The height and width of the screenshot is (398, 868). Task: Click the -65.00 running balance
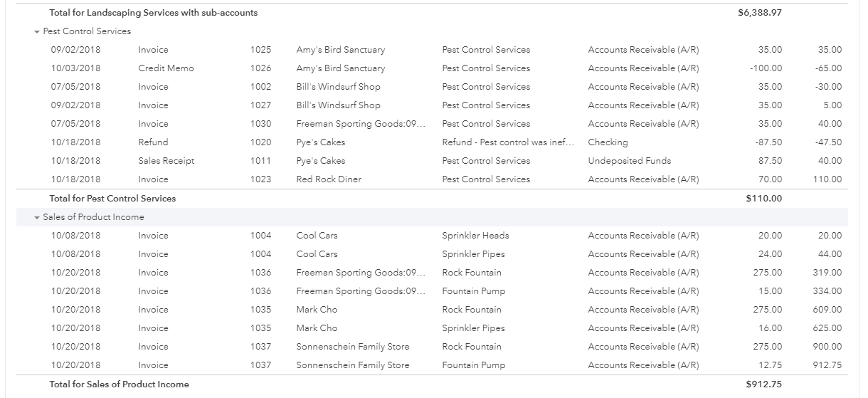[x=829, y=68]
